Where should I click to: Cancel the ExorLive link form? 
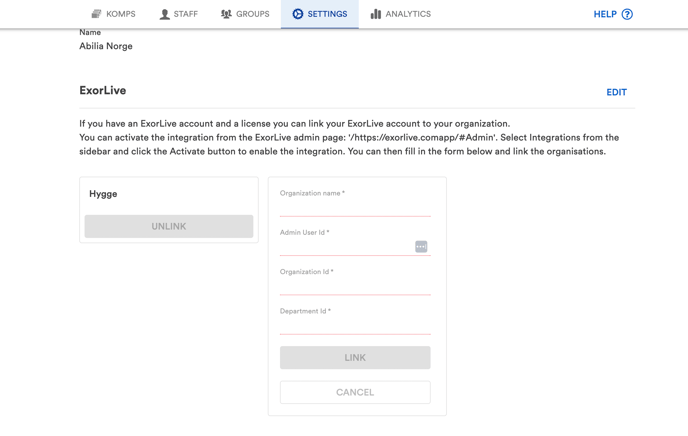click(x=355, y=392)
